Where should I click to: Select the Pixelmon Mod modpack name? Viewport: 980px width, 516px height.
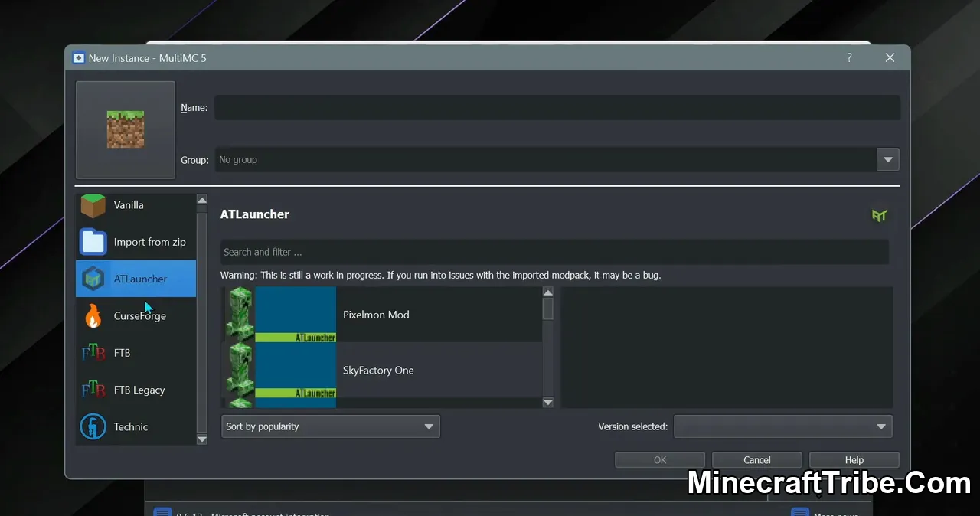pos(376,315)
